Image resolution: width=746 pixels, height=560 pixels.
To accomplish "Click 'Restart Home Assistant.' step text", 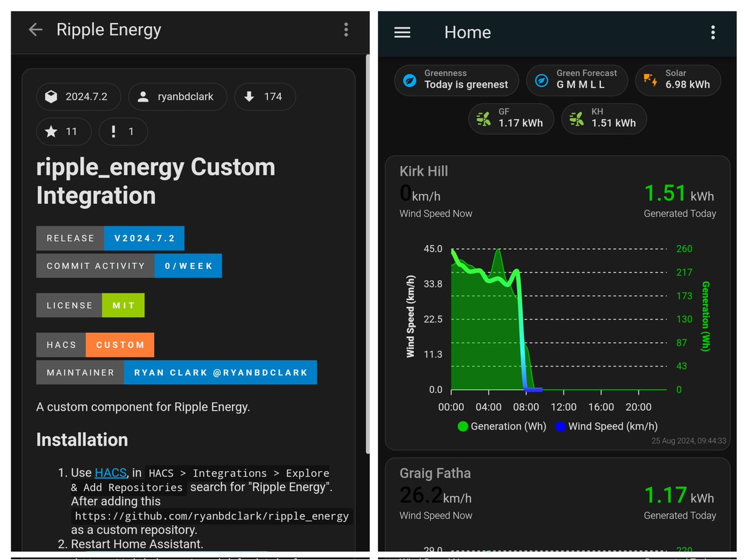I will (x=137, y=544).
